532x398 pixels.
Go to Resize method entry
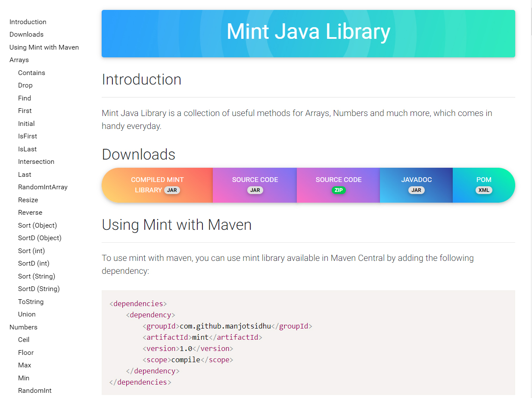click(28, 200)
